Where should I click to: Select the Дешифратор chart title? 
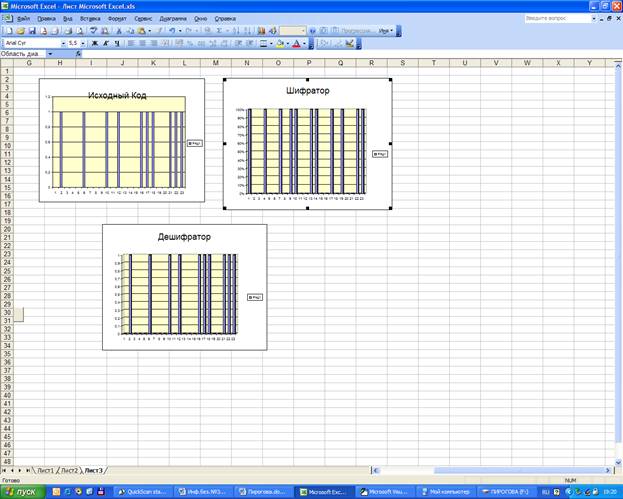(184, 237)
